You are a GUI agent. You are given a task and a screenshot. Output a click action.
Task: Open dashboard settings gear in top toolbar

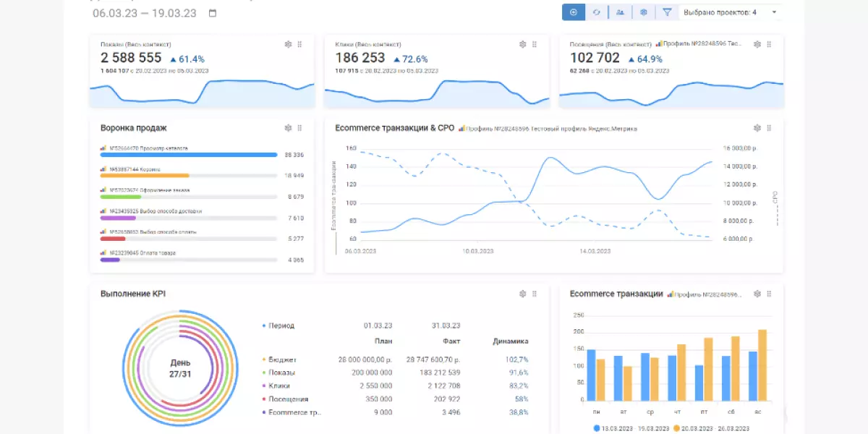tap(643, 12)
